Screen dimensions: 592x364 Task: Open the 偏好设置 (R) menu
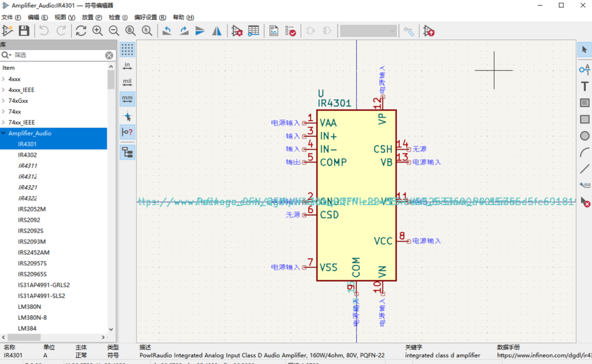150,17
